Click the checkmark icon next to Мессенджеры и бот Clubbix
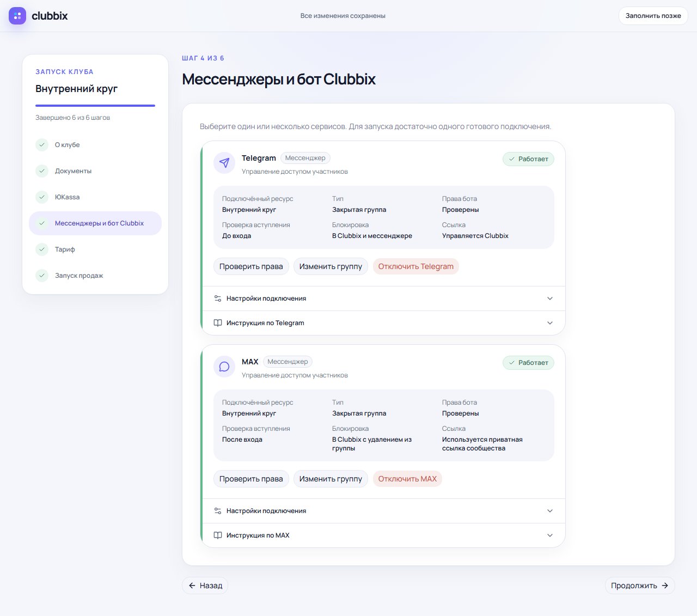This screenshot has width=697, height=616. point(42,223)
